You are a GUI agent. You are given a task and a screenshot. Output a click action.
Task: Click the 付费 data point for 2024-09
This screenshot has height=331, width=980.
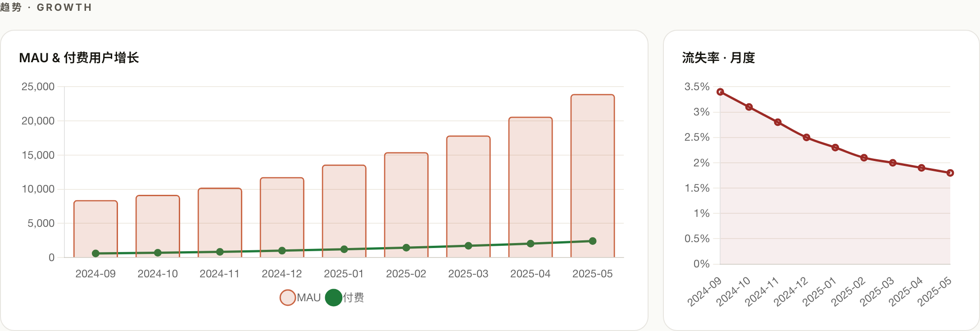[x=95, y=253]
